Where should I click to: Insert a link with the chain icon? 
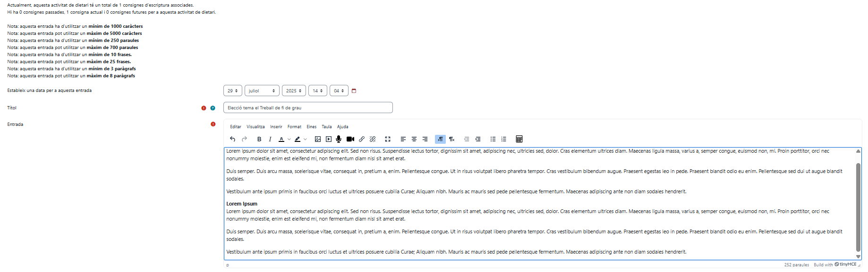coord(362,139)
